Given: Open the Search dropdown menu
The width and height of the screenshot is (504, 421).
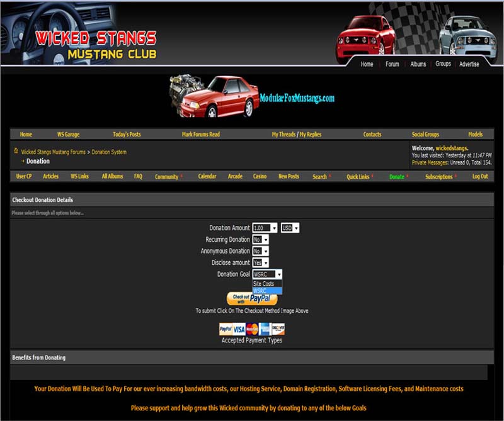Looking at the screenshot, I should pos(321,177).
